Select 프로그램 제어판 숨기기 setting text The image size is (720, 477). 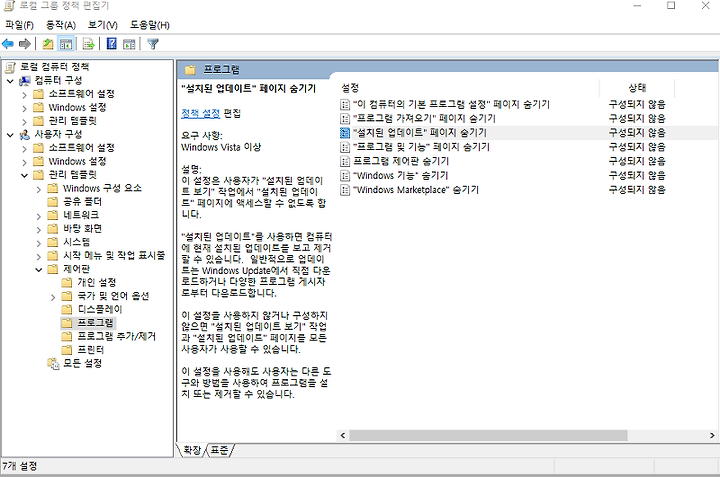point(401,162)
